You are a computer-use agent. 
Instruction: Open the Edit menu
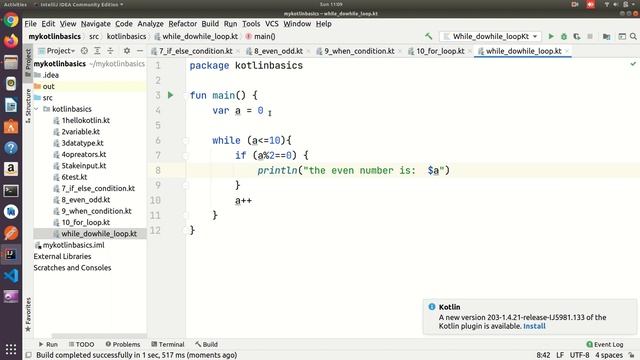tap(48, 24)
